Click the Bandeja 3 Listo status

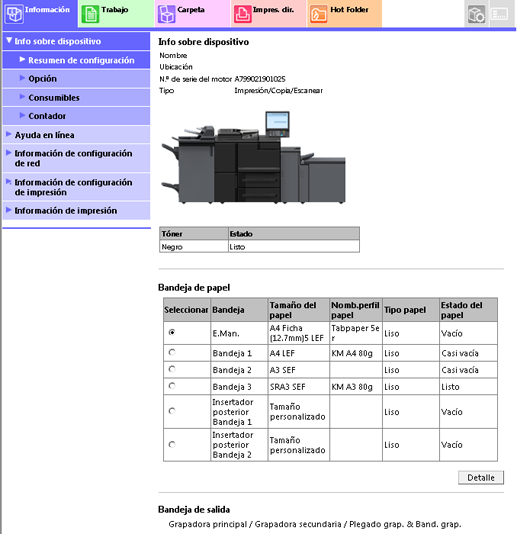click(468, 387)
